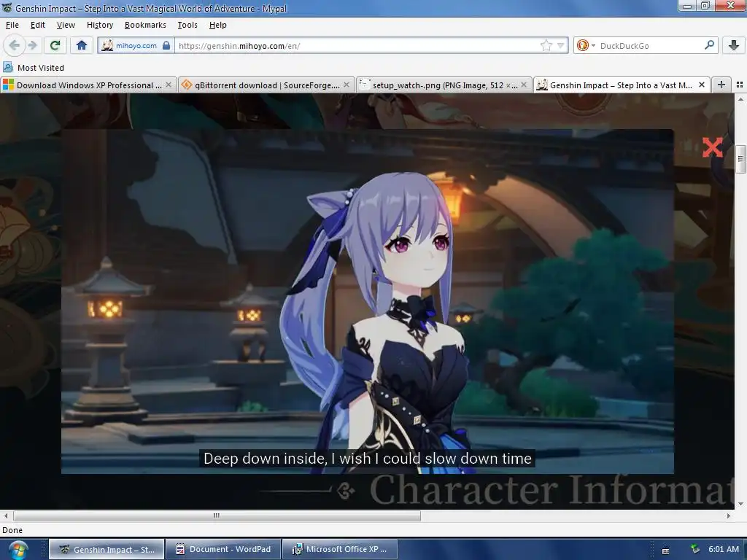This screenshot has width=747, height=560.
Task: Open the Home page icon
Action: click(x=82, y=45)
